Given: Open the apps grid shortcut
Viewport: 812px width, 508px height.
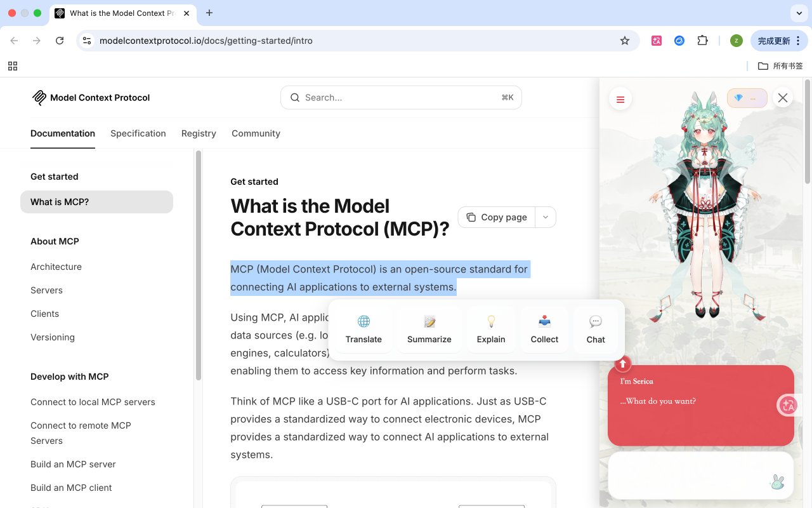Looking at the screenshot, I should coord(13,66).
